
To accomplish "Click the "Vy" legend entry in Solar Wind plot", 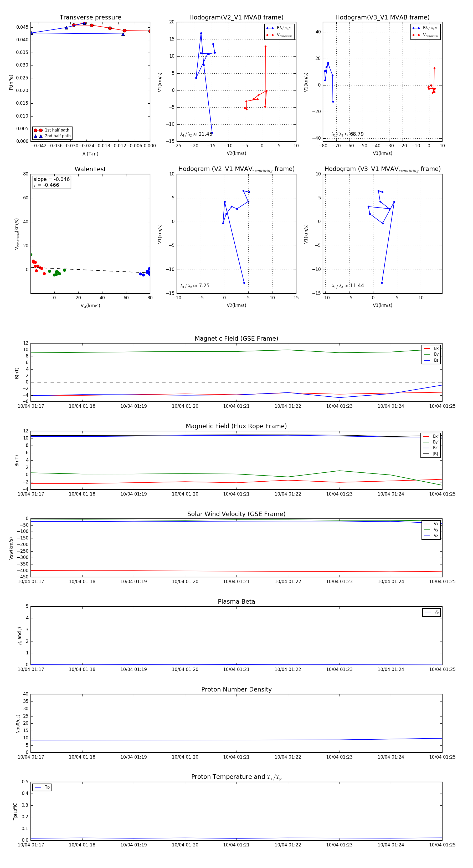I will (431, 530).
